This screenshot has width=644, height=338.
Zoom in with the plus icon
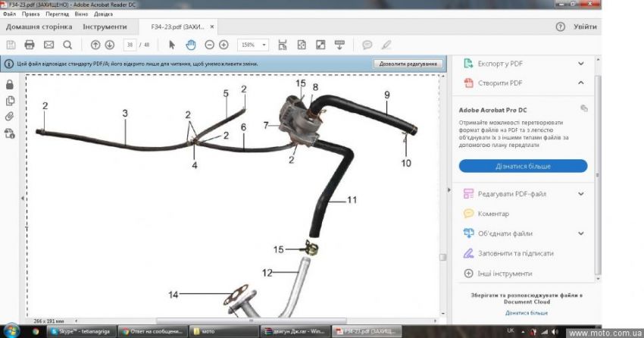[x=224, y=45]
